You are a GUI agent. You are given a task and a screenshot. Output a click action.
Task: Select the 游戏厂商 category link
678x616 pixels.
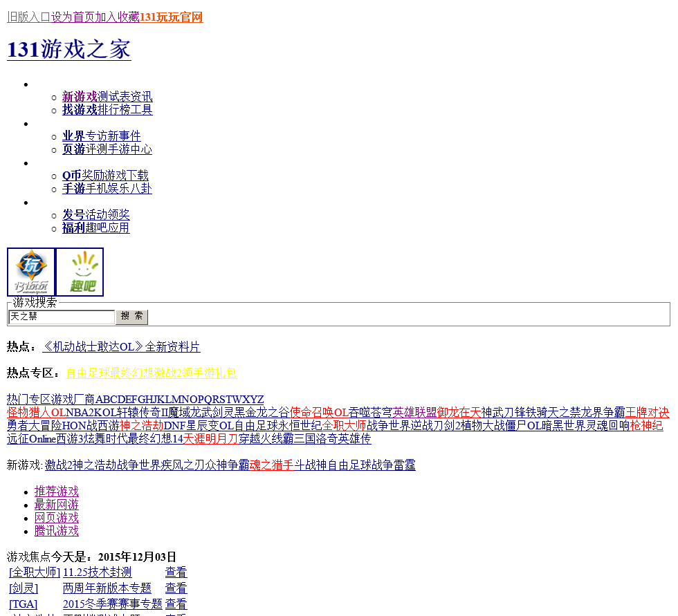[x=73, y=399]
